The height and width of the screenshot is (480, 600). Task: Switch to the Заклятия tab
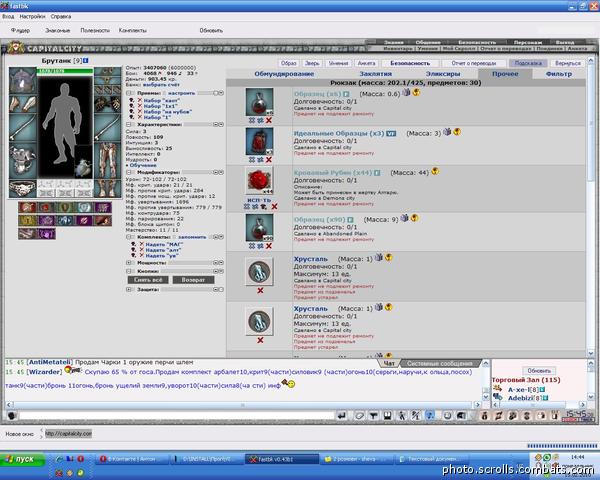coord(375,74)
